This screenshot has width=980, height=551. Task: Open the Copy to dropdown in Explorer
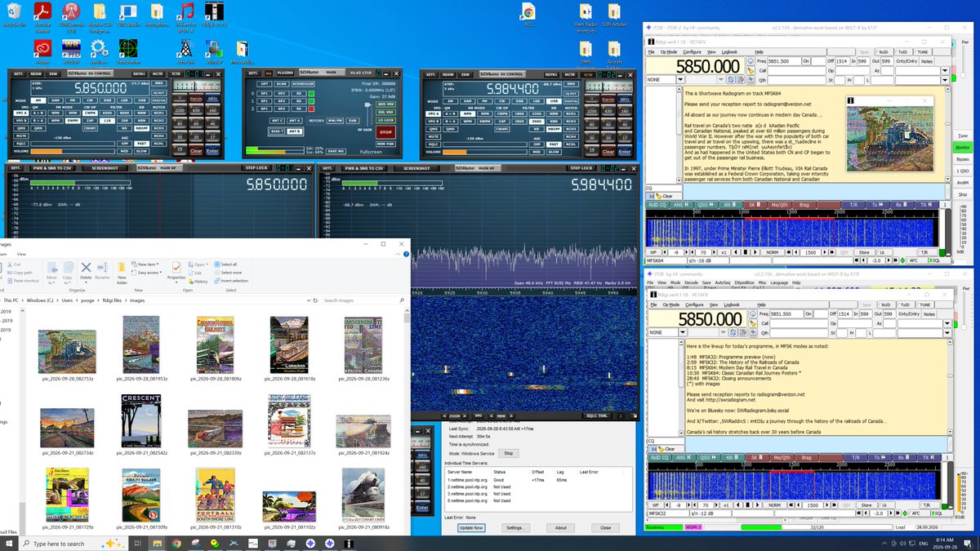pyautogui.click(x=69, y=272)
